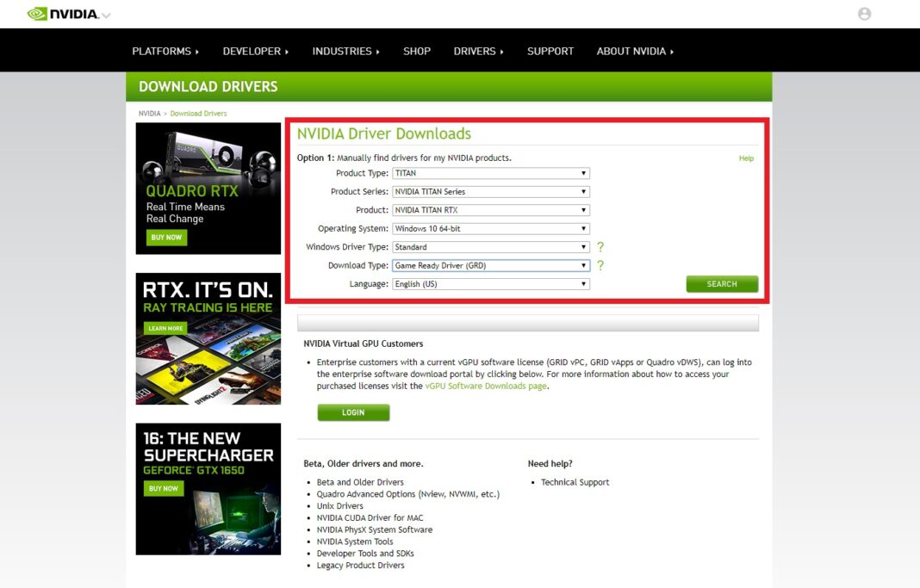Click the NVIDIA logo
920x588 pixels.
(x=63, y=14)
